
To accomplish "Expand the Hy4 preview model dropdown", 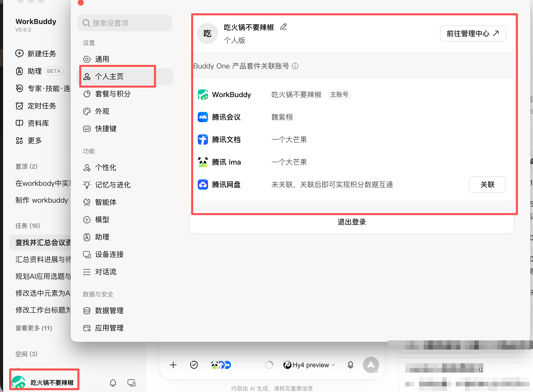I will coord(309,365).
